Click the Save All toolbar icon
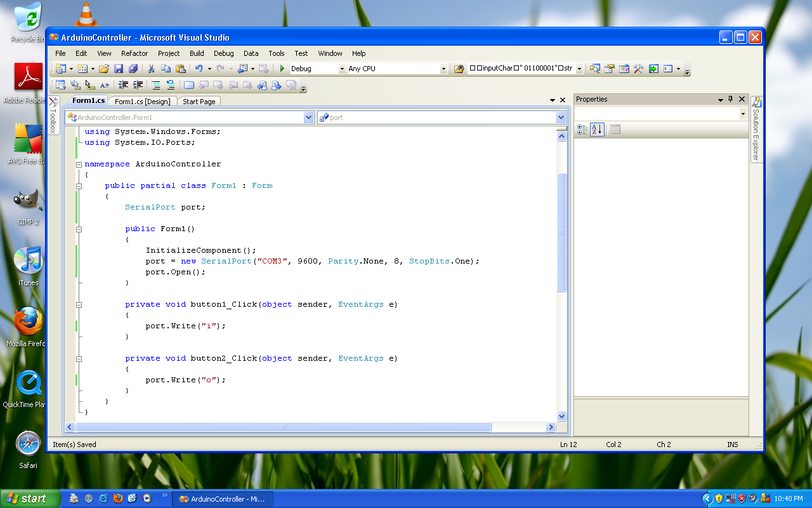This screenshot has height=508, width=812. pyautogui.click(x=133, y=69)
